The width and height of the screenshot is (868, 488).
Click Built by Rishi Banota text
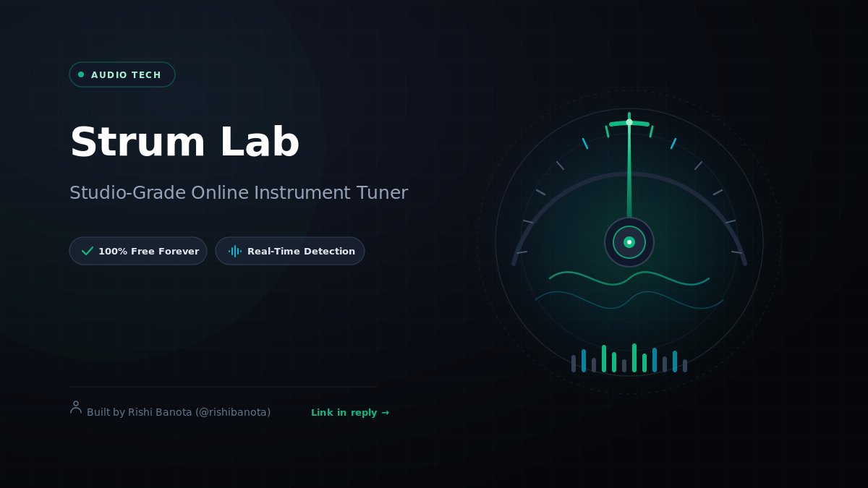click(x=179, y=412)
